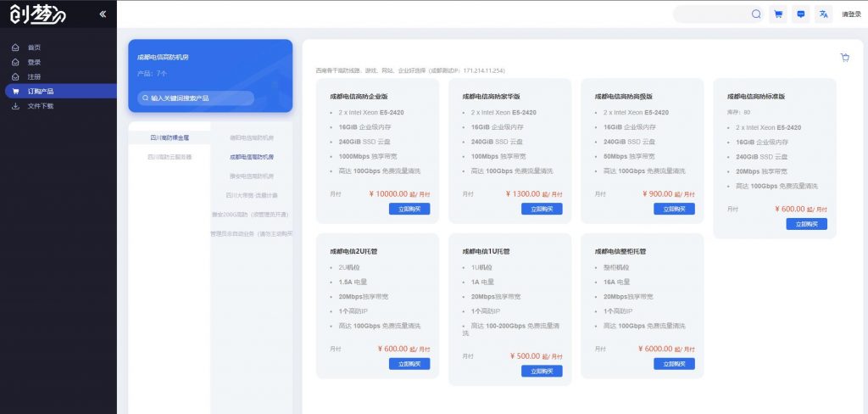868x414 pixels.
Task: Click the 16A 电量 line
Action: click(617, 283)
